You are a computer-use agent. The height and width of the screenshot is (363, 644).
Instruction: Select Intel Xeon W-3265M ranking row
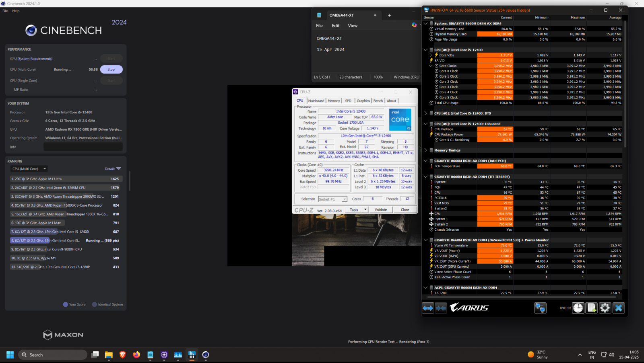66,188
